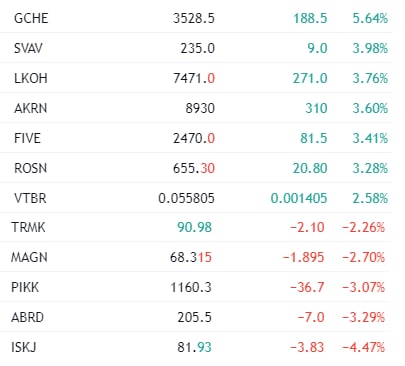Open the TRMK ticker symbol
Viewport: 405px width, 366px height.
coord(28,227)
